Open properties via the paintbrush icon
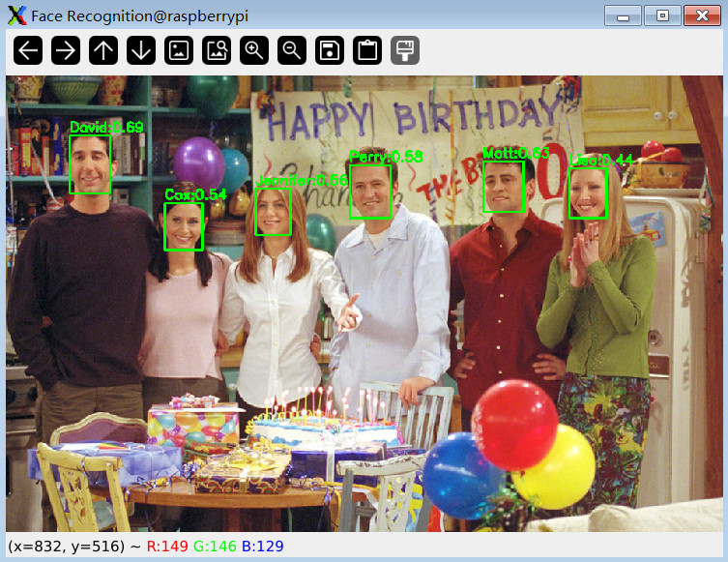728x562 pixels. coord(405,50)
